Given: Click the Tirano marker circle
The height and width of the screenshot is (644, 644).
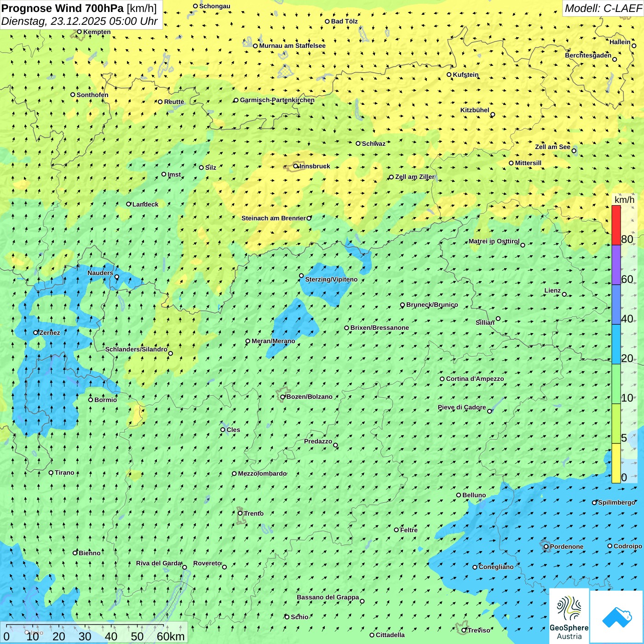Looking at the screenshot, I should coord(51,472).
